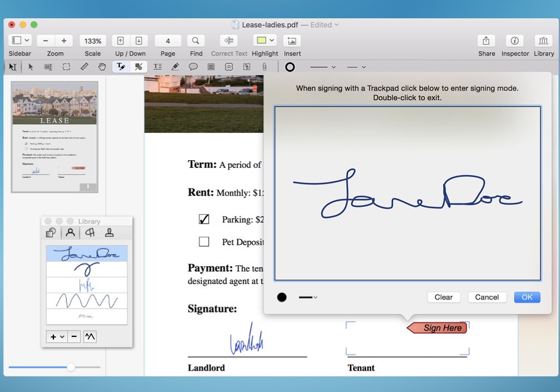
Task: Select the hand pan tool
Action: point(102,67)
